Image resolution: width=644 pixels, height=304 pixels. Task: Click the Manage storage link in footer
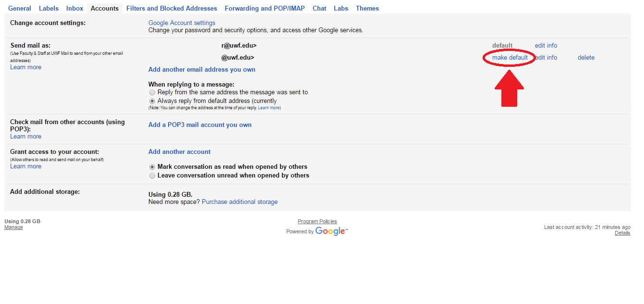[x=13, y=228]
